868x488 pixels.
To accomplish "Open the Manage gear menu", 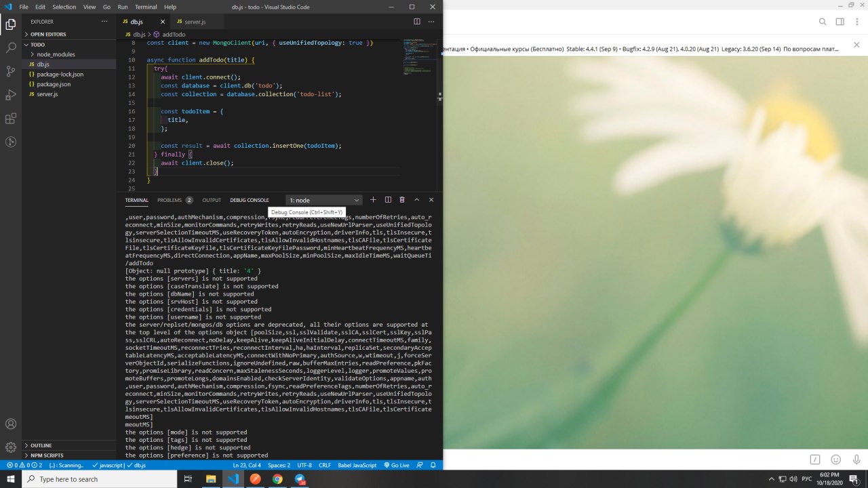I will coord(11,447).
